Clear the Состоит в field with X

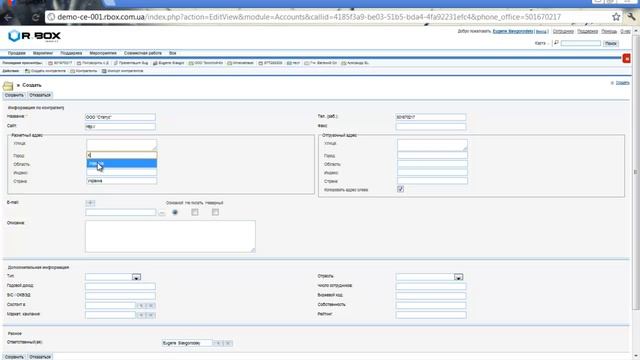(x=151, y=305)
